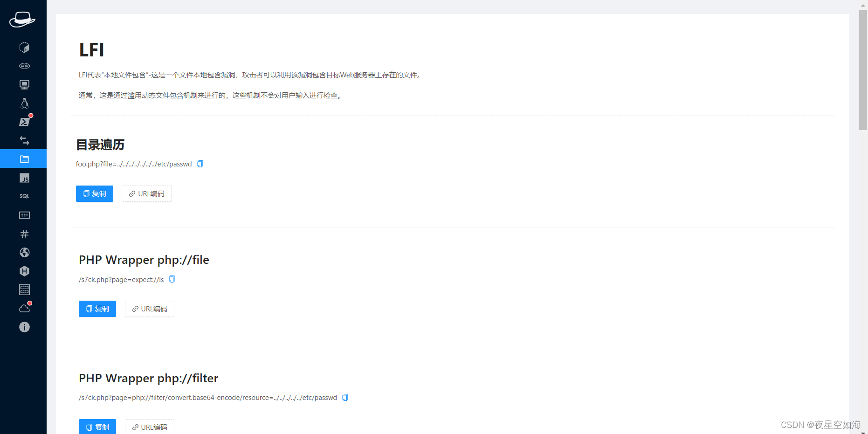Open the JS XSS payloads section

tap(24, 178)
